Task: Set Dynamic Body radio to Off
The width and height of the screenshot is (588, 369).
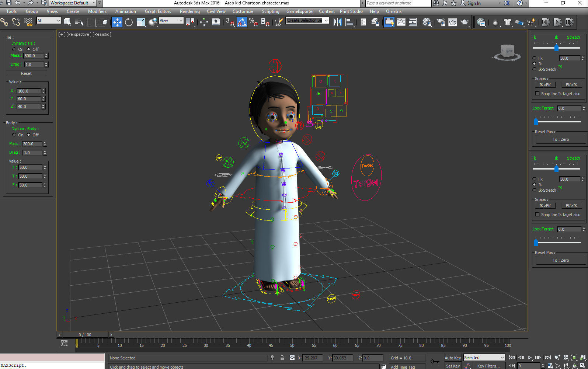Action: pos(28,135)
